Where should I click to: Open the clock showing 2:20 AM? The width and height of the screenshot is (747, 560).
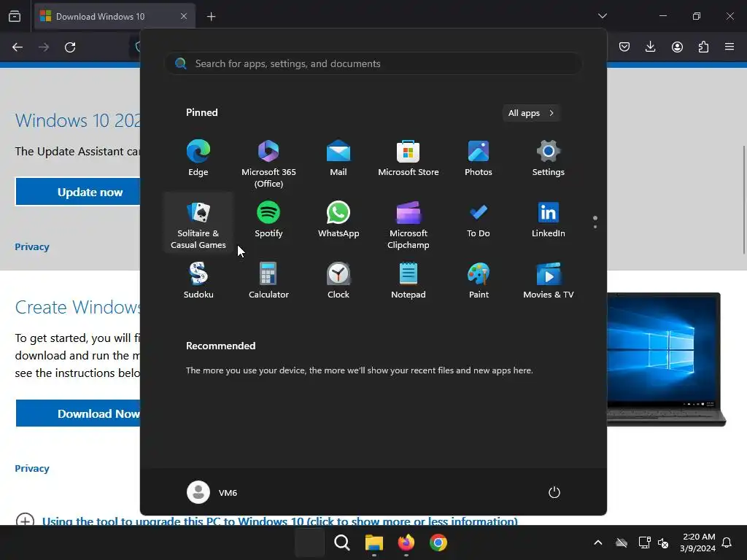pyautogui.click(x=697, y=542)
